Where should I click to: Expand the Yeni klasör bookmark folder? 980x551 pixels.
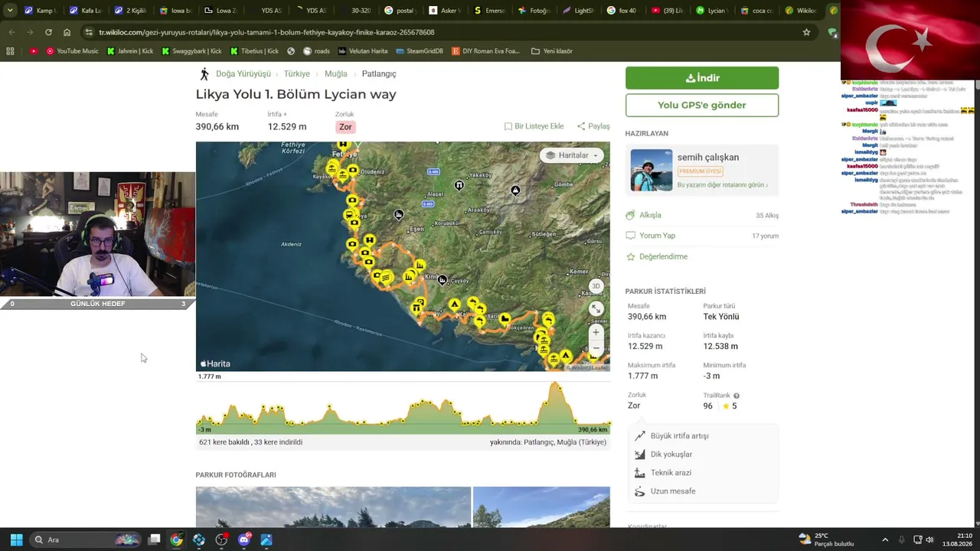(551, 51)
